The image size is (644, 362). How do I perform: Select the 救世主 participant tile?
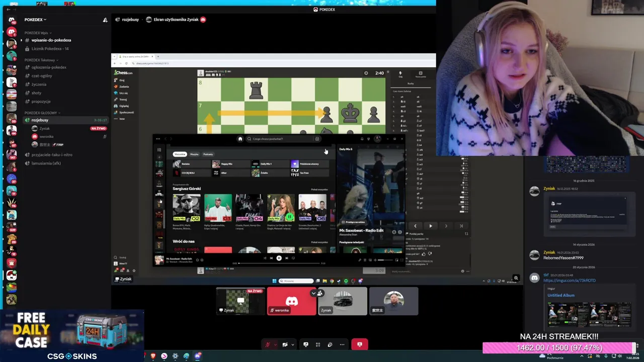[393, 301]
